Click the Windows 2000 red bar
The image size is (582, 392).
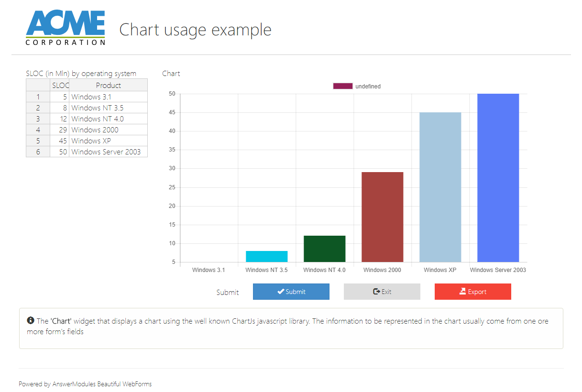tap(382, 217)
